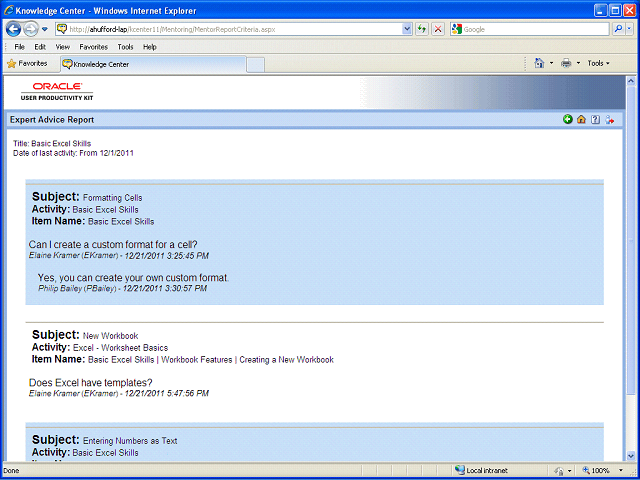
Task: Click the 'Done' status bar text
Action: point(11,471)
